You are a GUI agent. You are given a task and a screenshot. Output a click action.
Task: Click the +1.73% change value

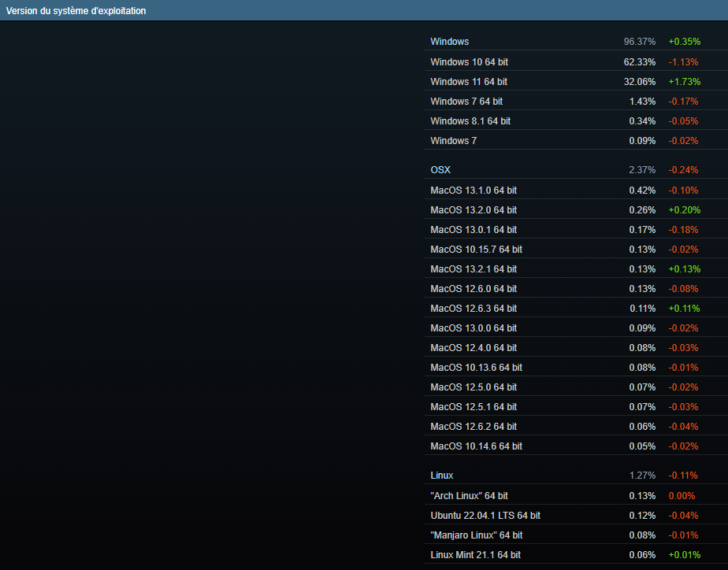tap(685, 82)
